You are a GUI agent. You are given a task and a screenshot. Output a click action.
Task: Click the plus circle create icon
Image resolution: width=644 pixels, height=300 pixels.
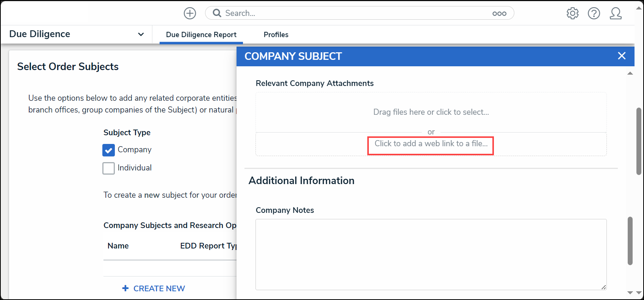190,13
